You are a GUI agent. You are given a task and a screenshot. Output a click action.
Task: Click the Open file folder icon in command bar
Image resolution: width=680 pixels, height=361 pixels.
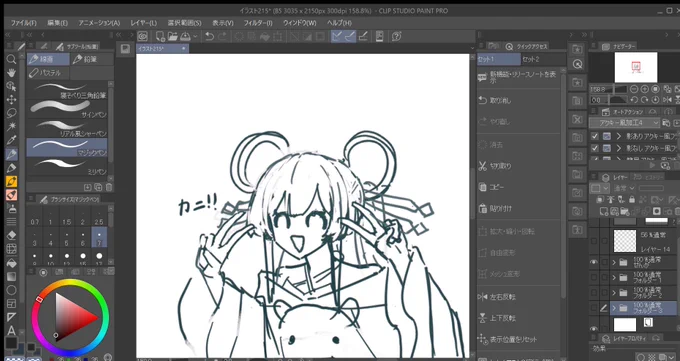click(173, 36)
